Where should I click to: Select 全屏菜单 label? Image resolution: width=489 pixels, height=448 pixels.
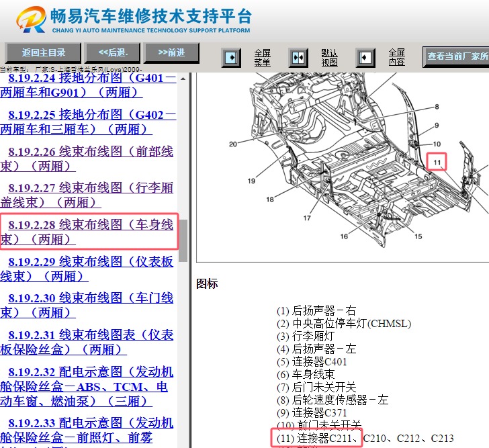point(262,58)
